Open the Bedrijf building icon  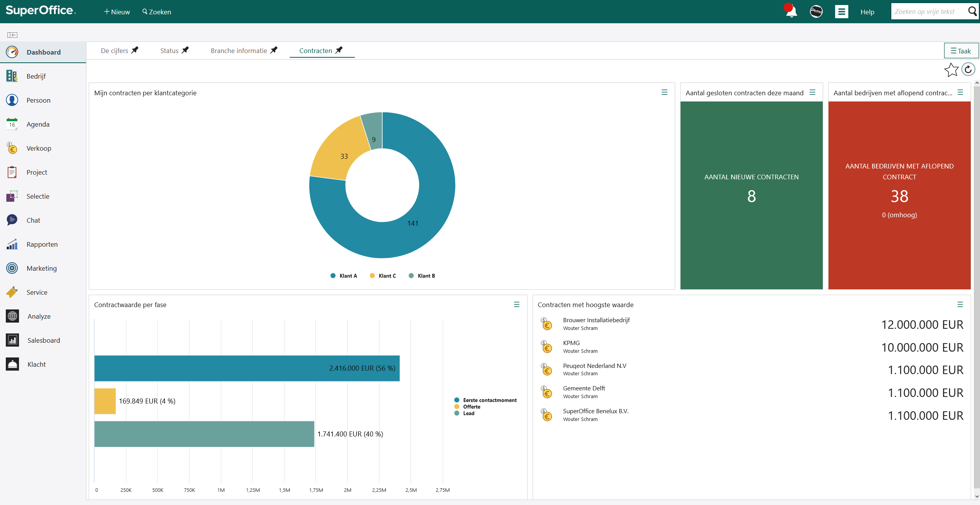click(x=12, y=76)
